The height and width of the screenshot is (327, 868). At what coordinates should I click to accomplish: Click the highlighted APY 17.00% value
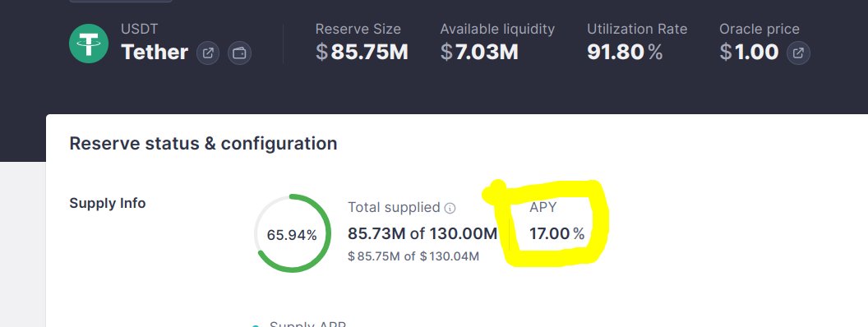pyautogui.click(x=557, y=233)
